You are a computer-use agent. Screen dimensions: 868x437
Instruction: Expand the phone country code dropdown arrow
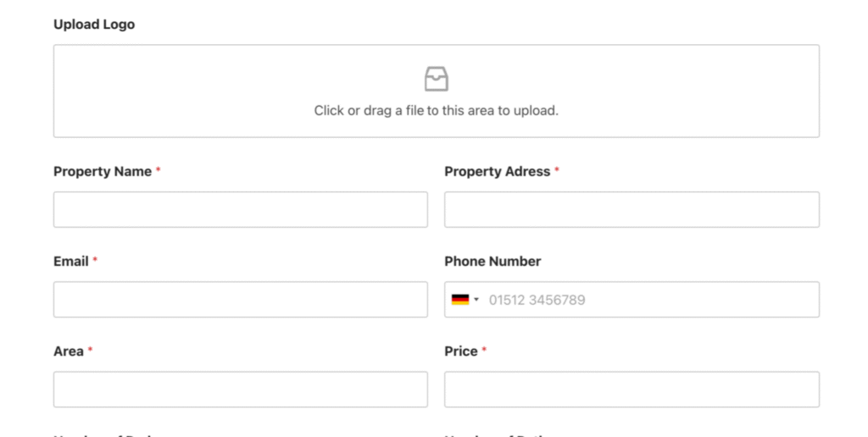pos(476,300)
